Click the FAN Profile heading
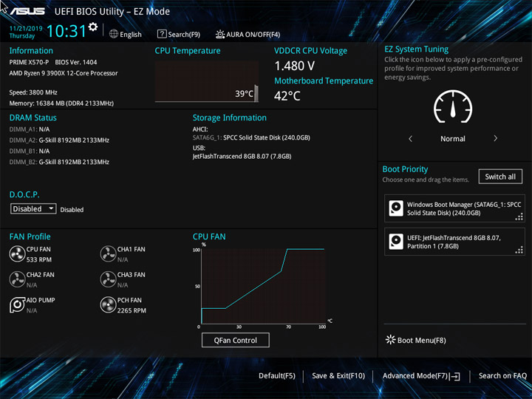The width and height of the screenshot is (532, 399). point(30,237)
